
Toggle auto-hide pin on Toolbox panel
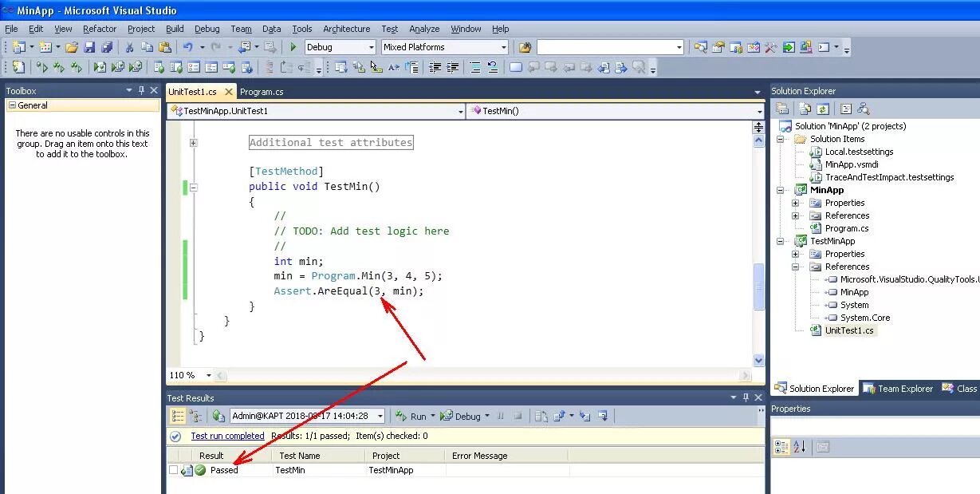[142, 91]
